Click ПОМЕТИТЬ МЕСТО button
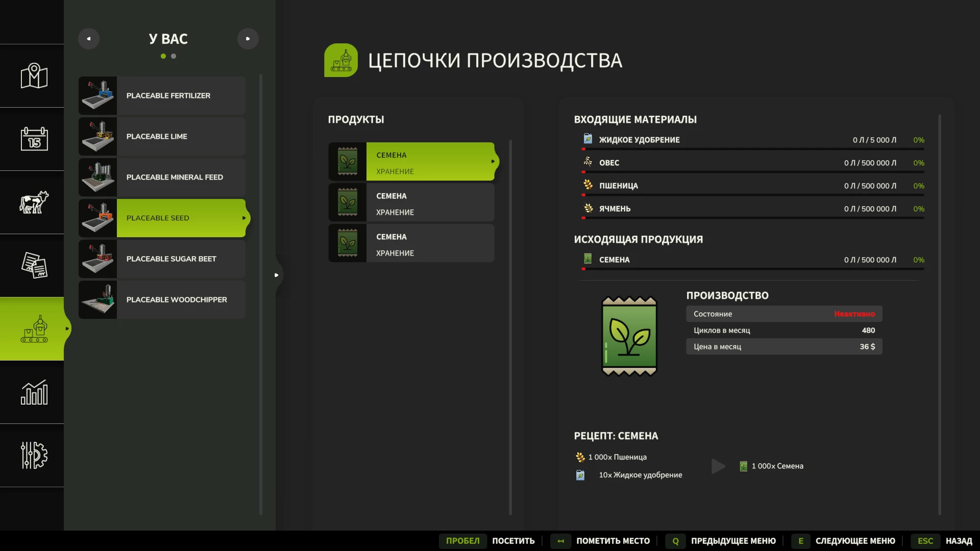The width and height of the screenshot is (980, 551). click(613, 541)
